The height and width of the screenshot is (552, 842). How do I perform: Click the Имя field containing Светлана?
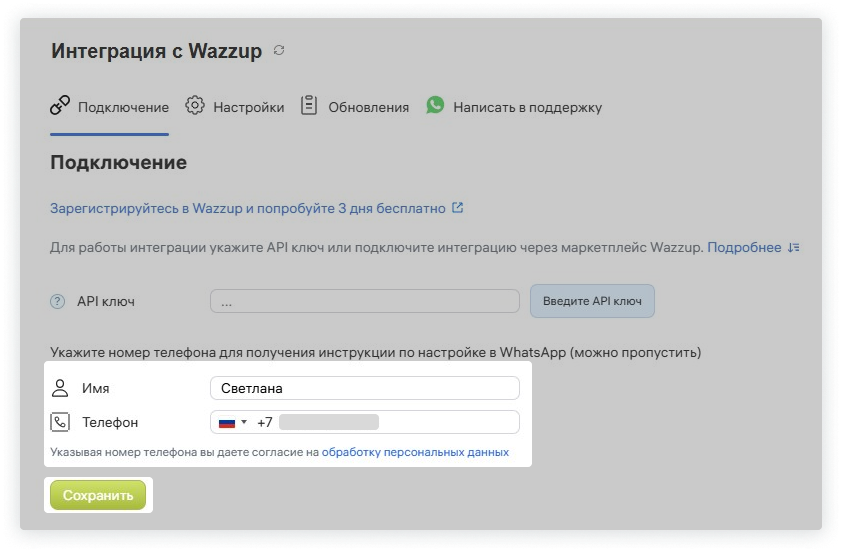(365, 388)
